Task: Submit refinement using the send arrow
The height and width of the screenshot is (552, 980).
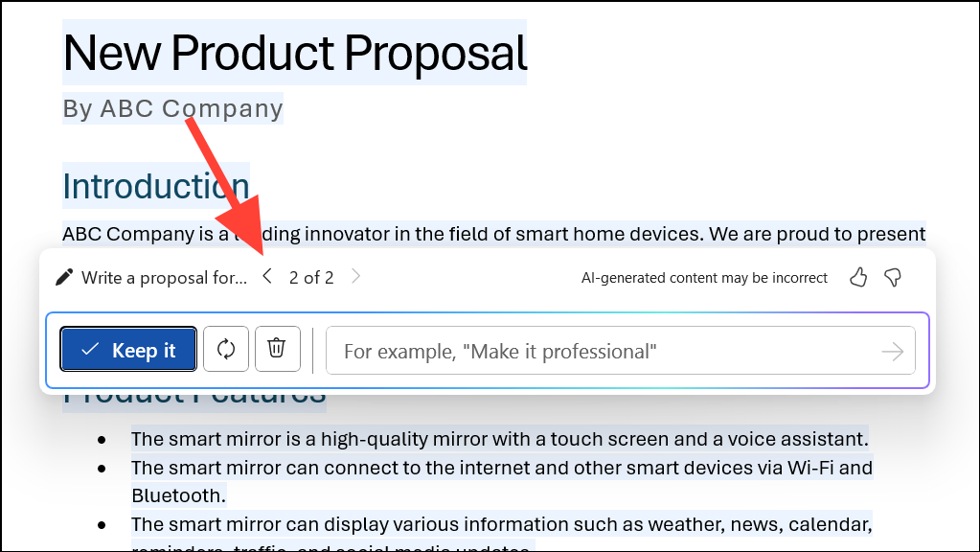Action: click(891, 351)
